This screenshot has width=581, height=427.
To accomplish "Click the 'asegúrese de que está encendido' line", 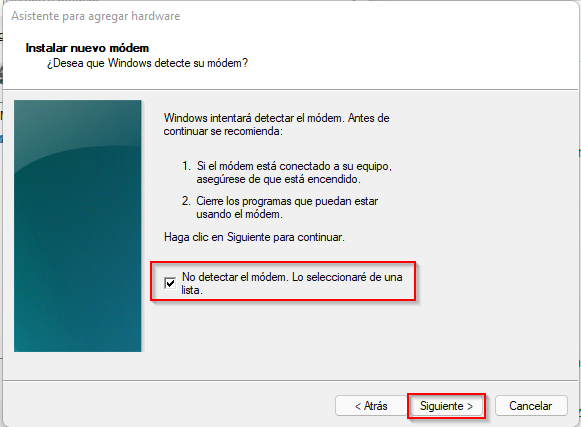I will click(x=278, y=179).
